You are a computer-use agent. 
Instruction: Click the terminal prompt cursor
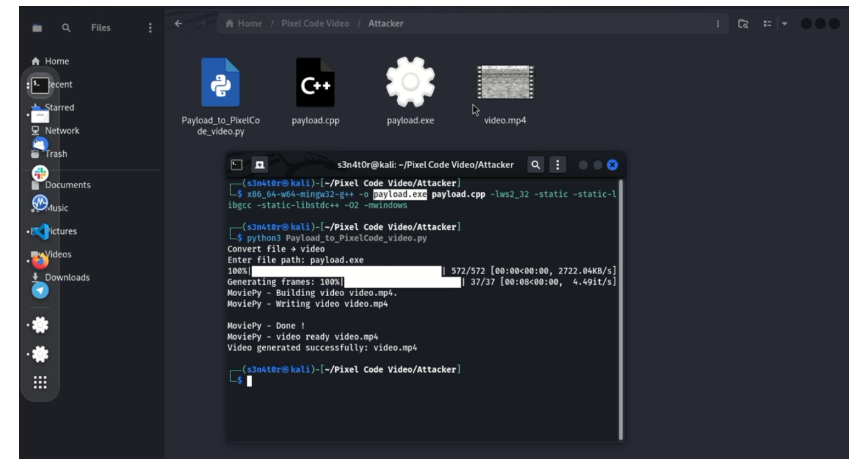250,381
